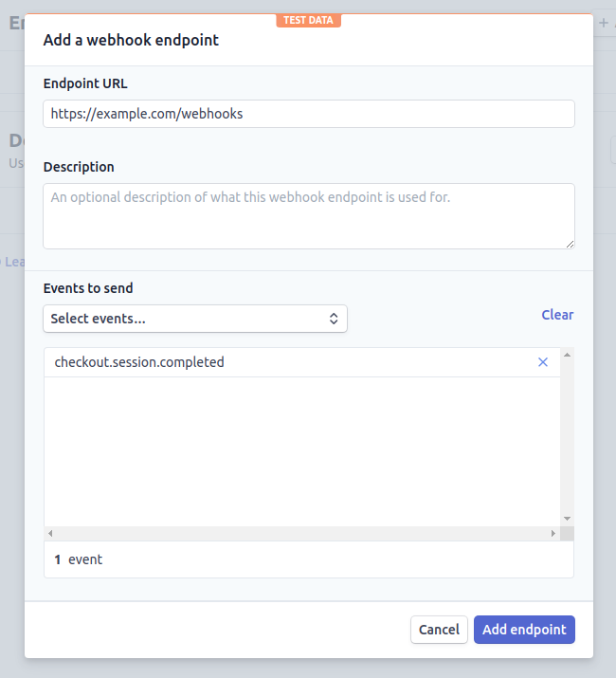Screen dimensions: 616x678
Task: Click the Endpoint URL label
Action: click(85, 83)
